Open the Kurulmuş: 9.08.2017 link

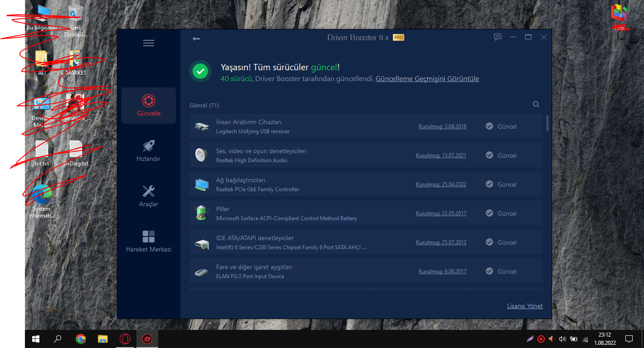442,271
